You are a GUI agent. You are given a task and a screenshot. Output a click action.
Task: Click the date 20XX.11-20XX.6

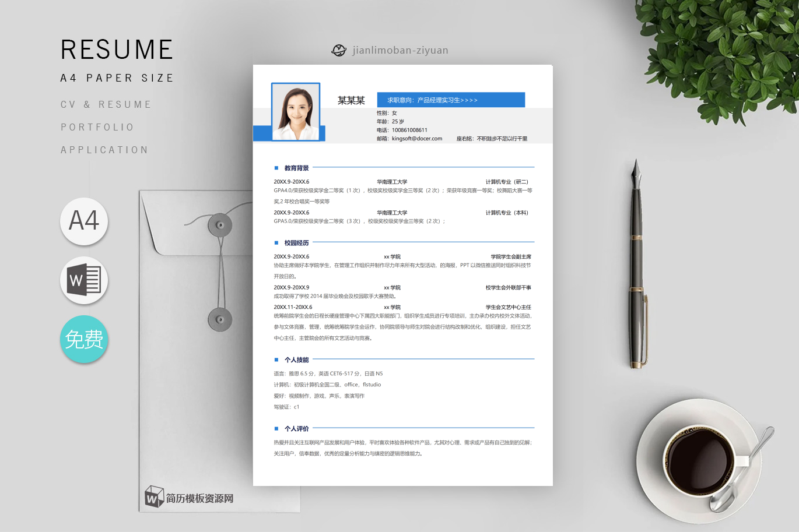293,307
